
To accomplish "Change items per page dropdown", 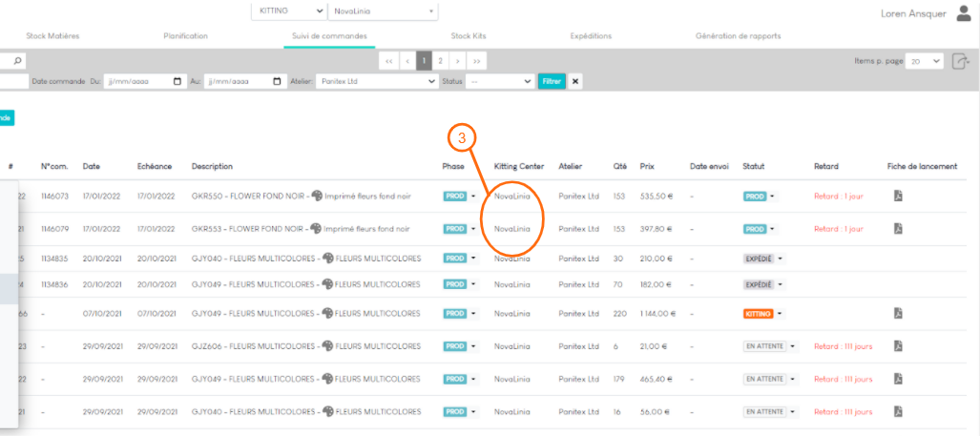I will pyautogui.click(x=925, y=61).
